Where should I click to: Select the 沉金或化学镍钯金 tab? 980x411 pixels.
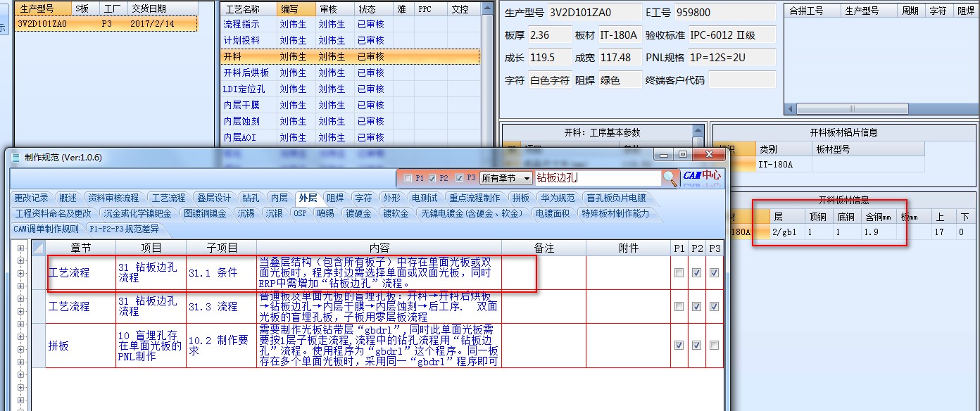tap(137, 213)
